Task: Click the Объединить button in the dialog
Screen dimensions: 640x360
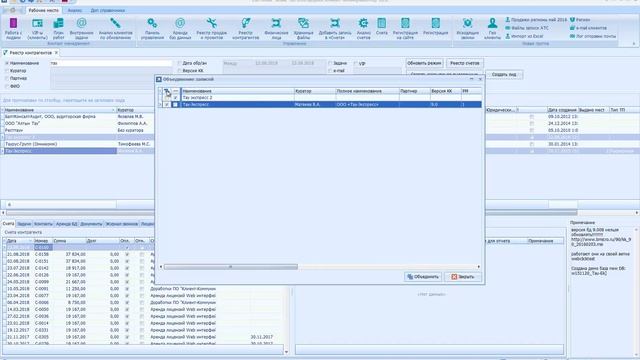Action: coord(423,277)
